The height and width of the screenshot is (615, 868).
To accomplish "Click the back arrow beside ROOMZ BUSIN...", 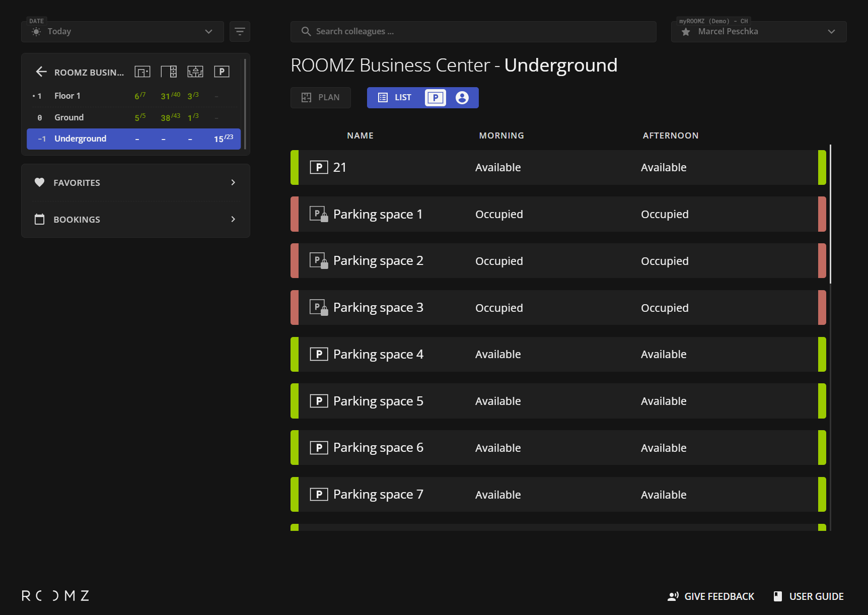I will pyautogui.click(x=41, y=72).
